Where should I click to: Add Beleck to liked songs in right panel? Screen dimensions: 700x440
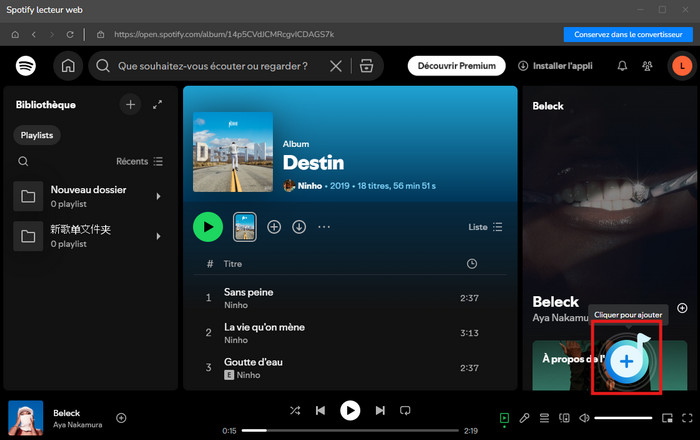tap(682, 308)
